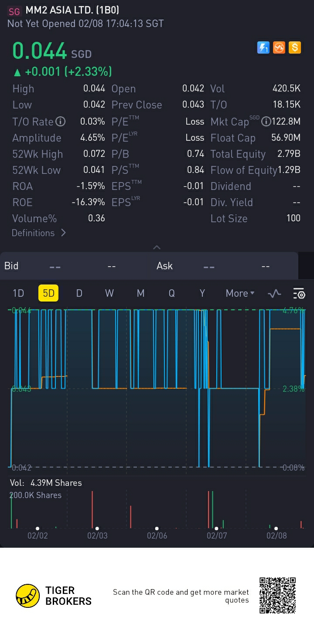The height and width of the screenshot is (644, 314).
Task: Select the 02/07 date marker on the chart
Action: click(217, 534)
